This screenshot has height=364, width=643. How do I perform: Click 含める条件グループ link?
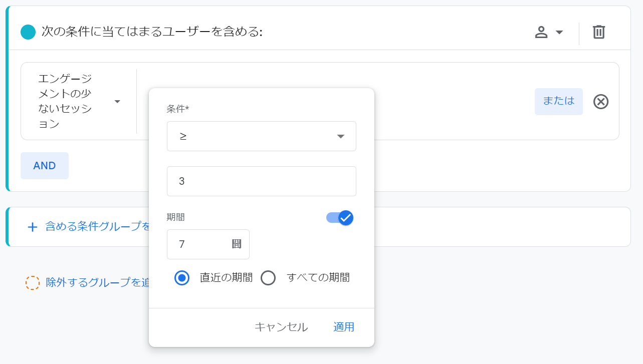98,227
